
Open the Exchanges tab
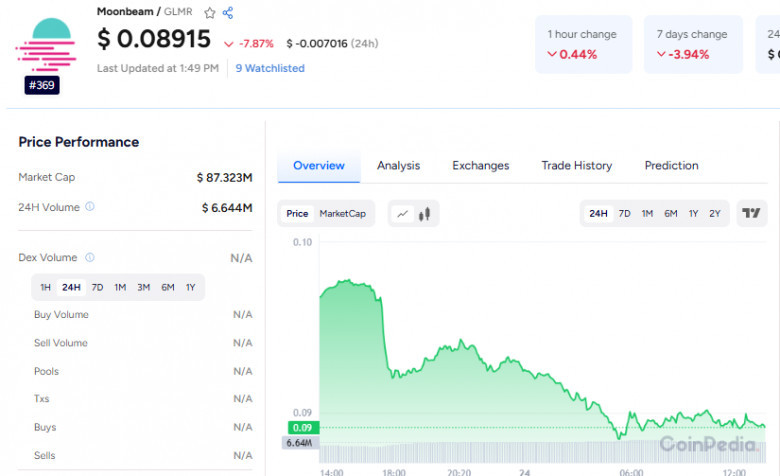point(481,166)
